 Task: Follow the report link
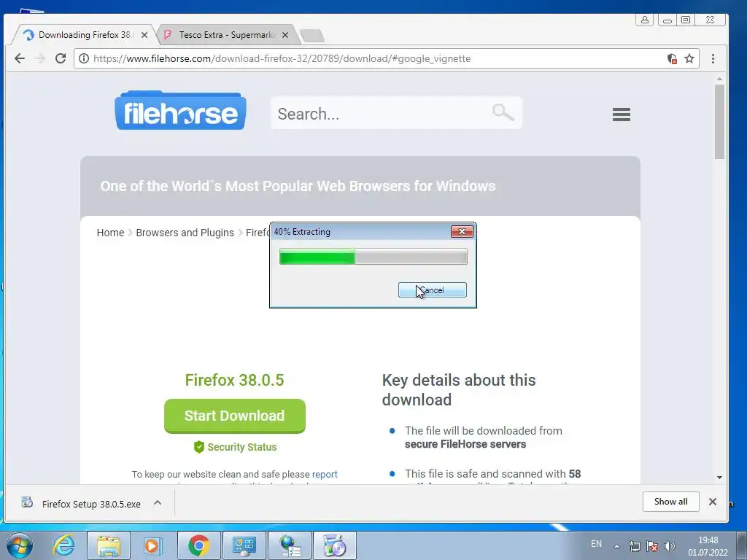[x=325, y=474]
